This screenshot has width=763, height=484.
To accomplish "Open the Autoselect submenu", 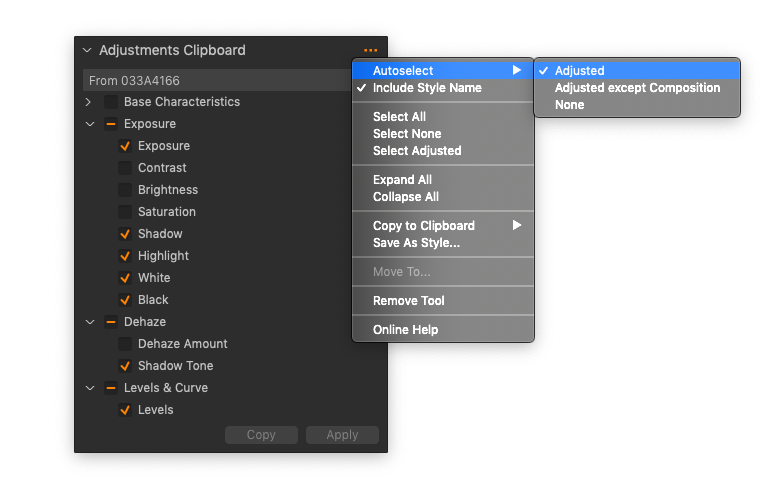I will (443, 71).
